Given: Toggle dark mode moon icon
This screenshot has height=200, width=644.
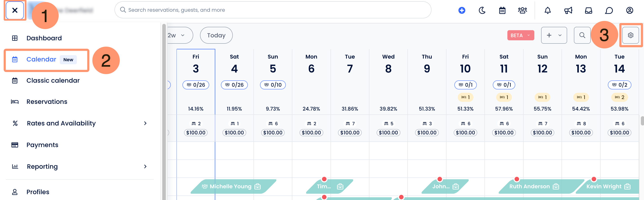Looking at the screenshot, I should [482, 10].
